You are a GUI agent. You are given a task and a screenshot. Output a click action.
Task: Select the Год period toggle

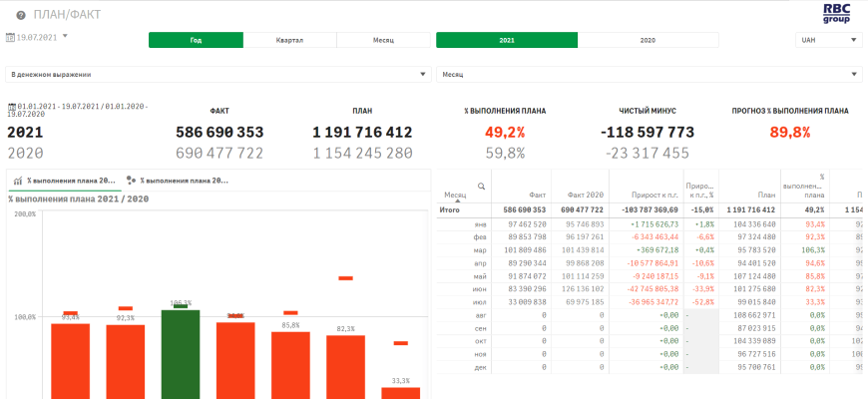pos(196,40)
